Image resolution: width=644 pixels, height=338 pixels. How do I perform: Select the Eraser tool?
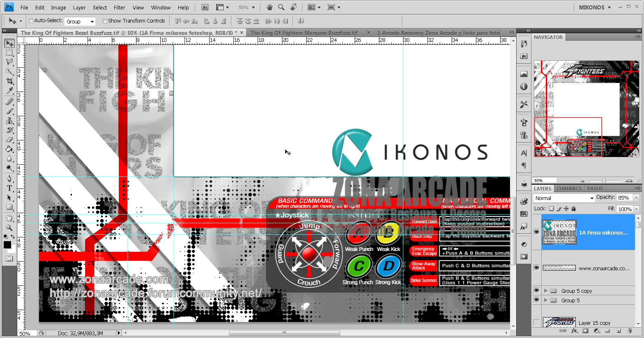click(x=9, y=140)
